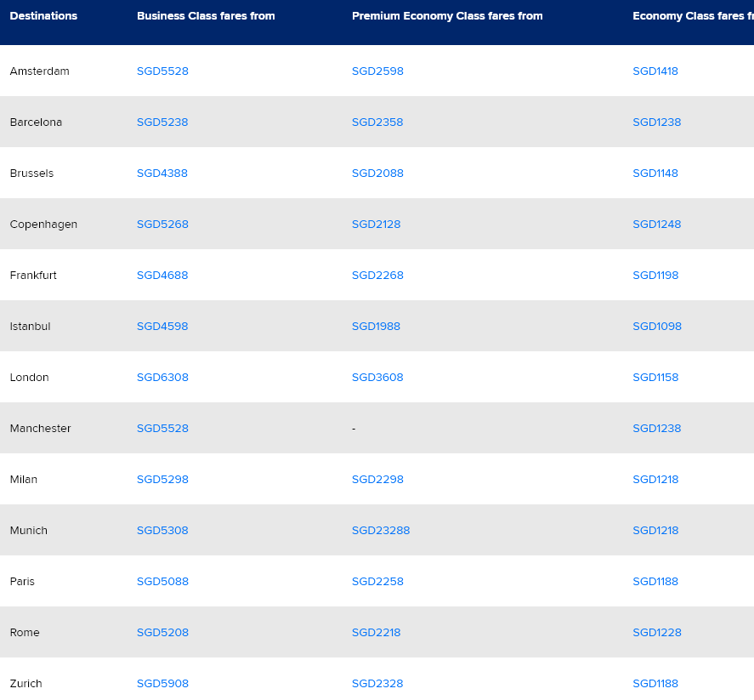The width and height of the screenshot is (754, 700).
Task: Click Rome Premium Economy fare SGD2218
Action: (x=376, y=633)
